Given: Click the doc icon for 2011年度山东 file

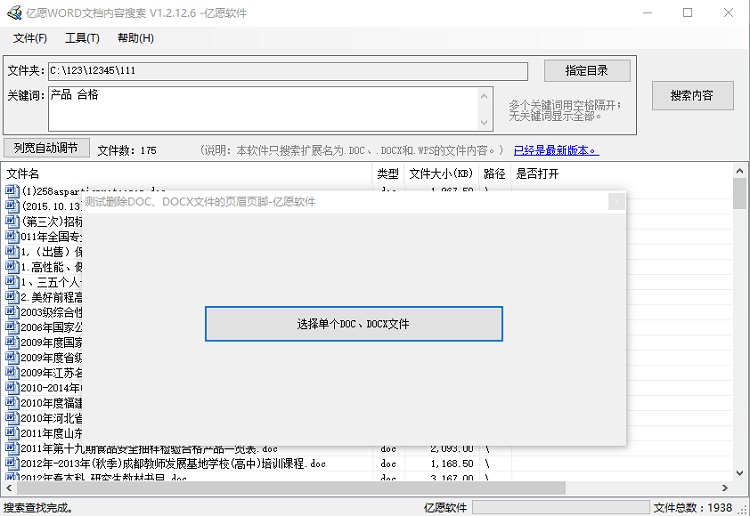Looking at the screenshot, I should 12,433.
